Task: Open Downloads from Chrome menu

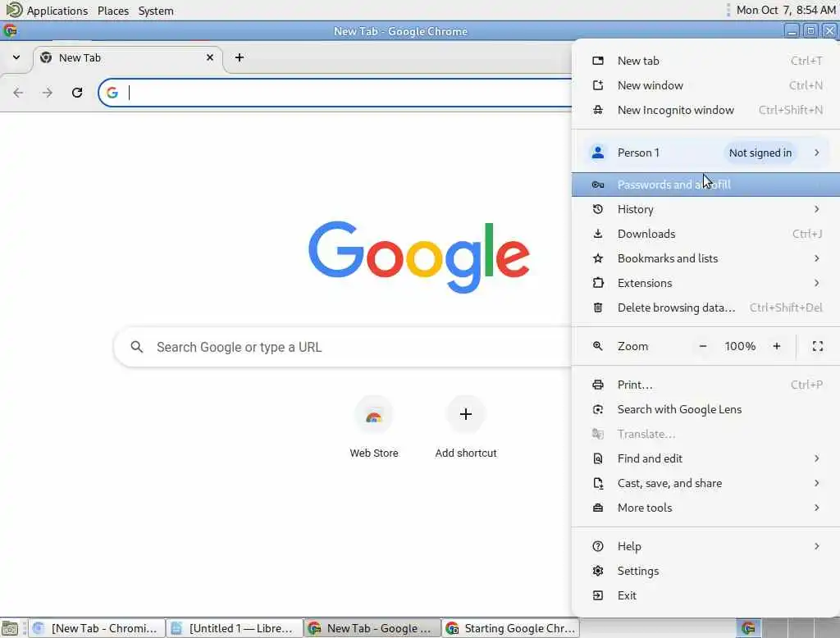Action: tap(705, 234)
